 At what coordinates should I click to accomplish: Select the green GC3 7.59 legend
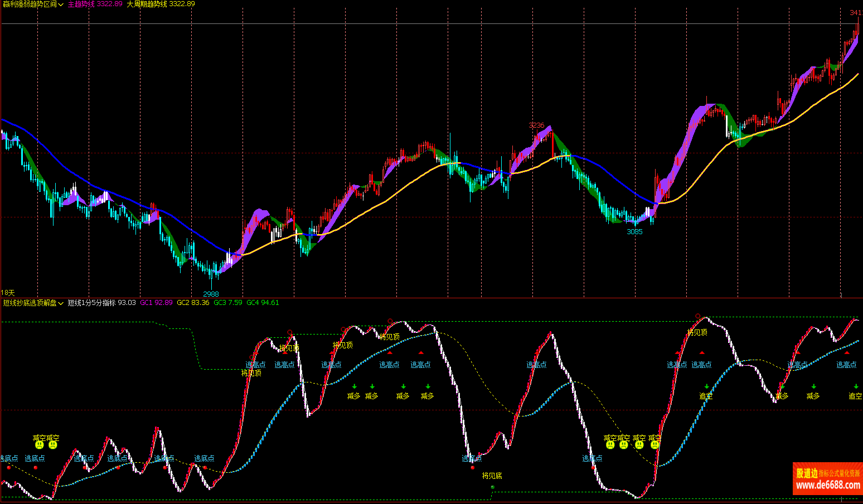227,303
